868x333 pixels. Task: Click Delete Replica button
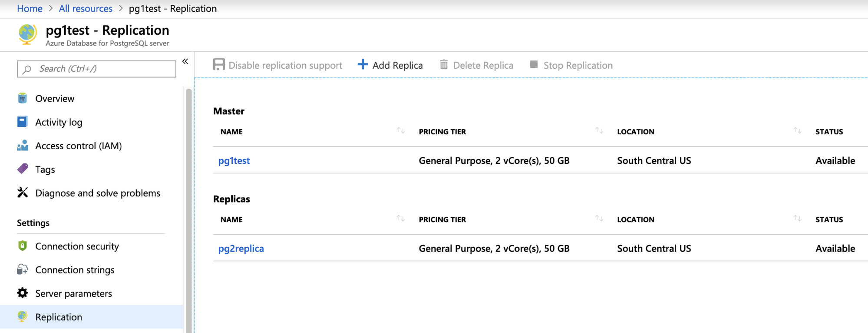(x=476, y=65)
